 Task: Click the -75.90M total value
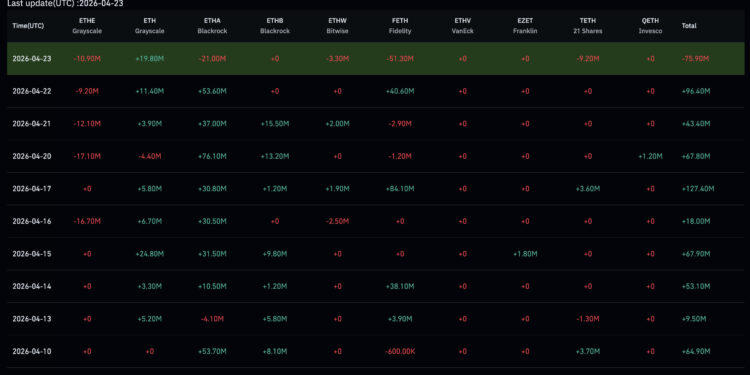click(696, 59)
